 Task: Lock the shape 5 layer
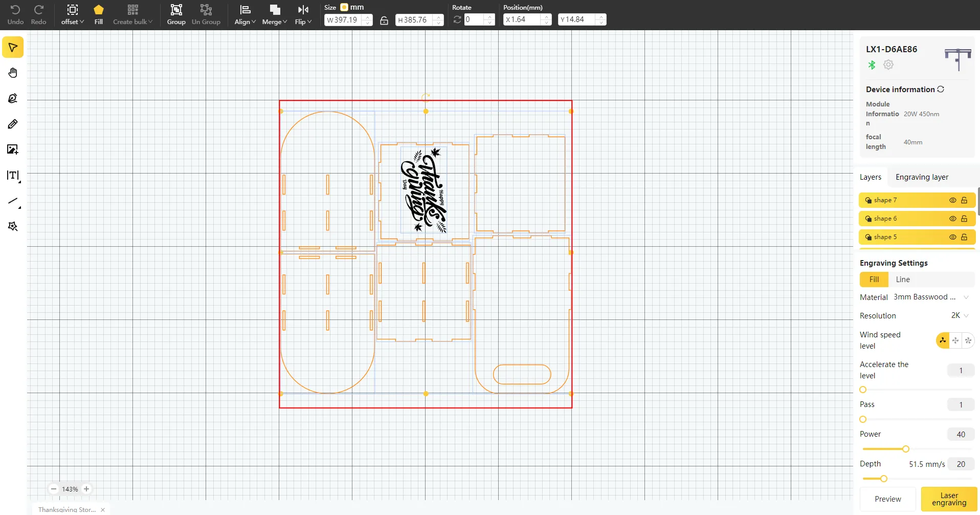[x=964, y=237]
